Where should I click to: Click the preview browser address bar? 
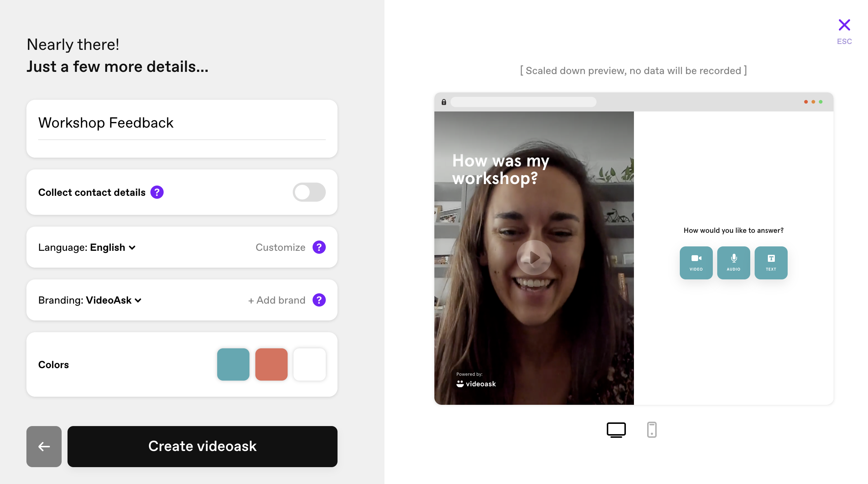(524, 102)
